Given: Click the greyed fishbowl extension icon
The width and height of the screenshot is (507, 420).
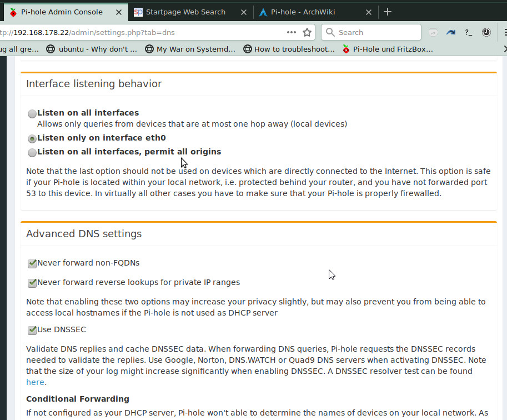Looking at the screenshot, I should tap(433, 32).
